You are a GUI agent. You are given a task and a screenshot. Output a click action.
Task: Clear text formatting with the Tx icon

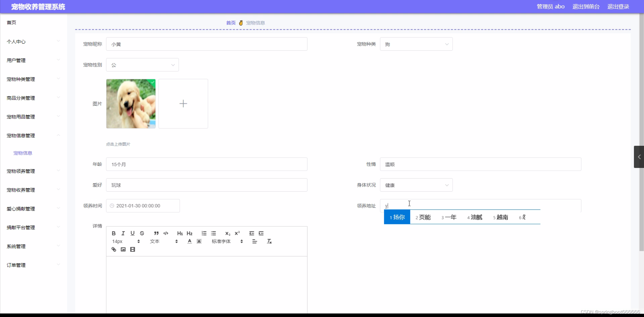pyautogui.click(x=269, y=241)
